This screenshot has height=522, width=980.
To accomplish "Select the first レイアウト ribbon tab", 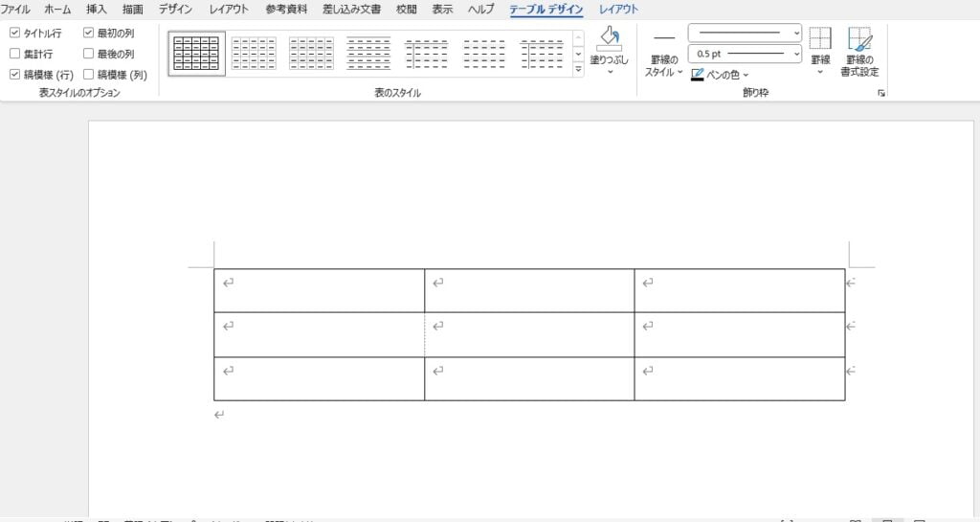I will tap(229, 10).
